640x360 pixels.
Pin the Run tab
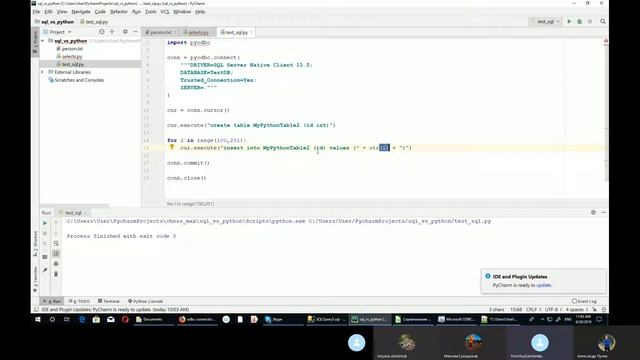point(45,270)
